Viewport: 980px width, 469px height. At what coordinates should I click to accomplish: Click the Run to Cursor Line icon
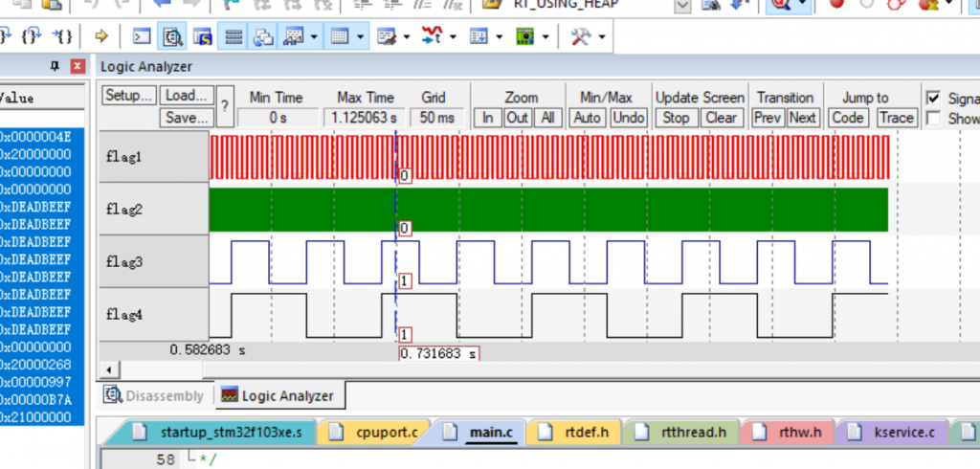[62, 36]
